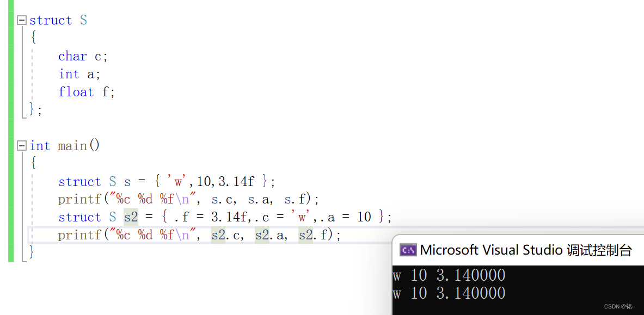Click second console output line 'w 10 3.140000'
The image size is (644, 315).
click(449, 293)
